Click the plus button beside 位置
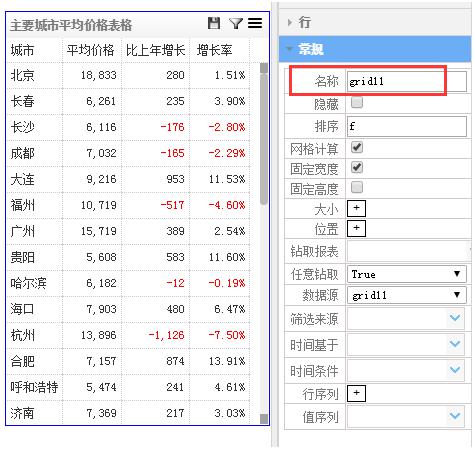This screenshot has width=474, height=449. pos(356,228)
